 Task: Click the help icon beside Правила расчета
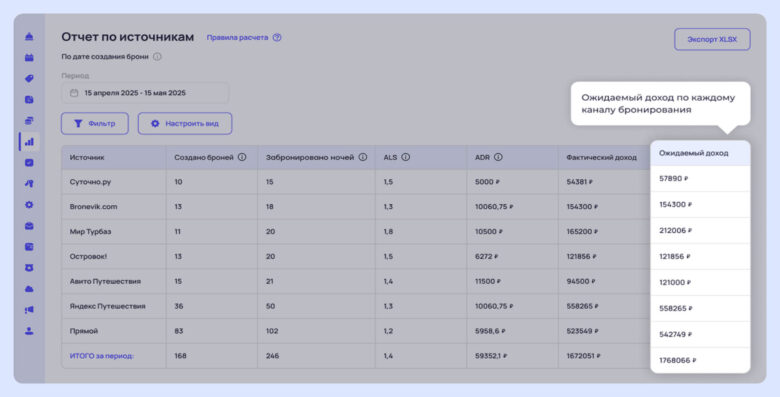click(277, 37)
